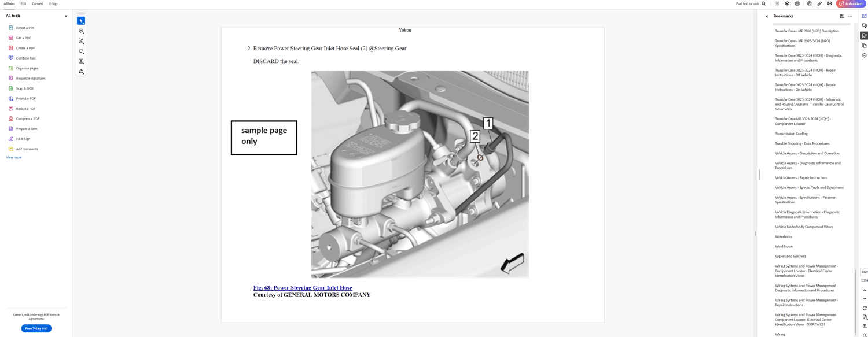868x337 pixels.
Task: Add a new bookmark icon
Action: [842, 16]
